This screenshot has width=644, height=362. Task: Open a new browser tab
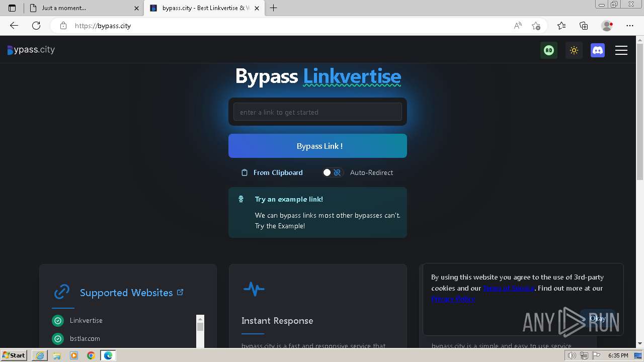tap(274, 8)
